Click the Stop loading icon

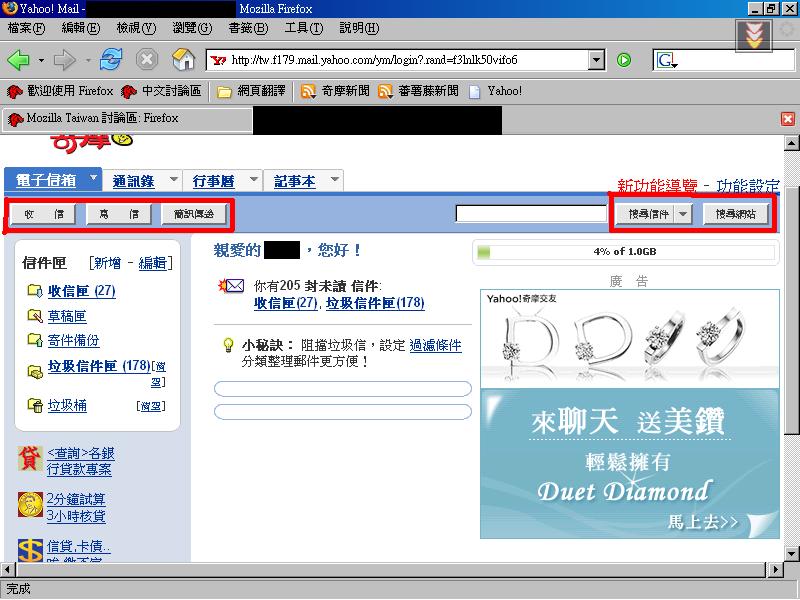(147, 60)
